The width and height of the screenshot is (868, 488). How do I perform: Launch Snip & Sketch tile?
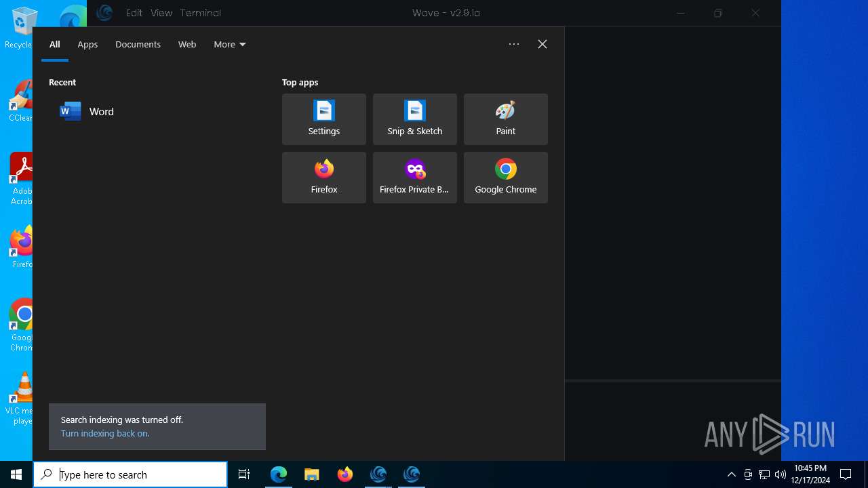point(415,119)
